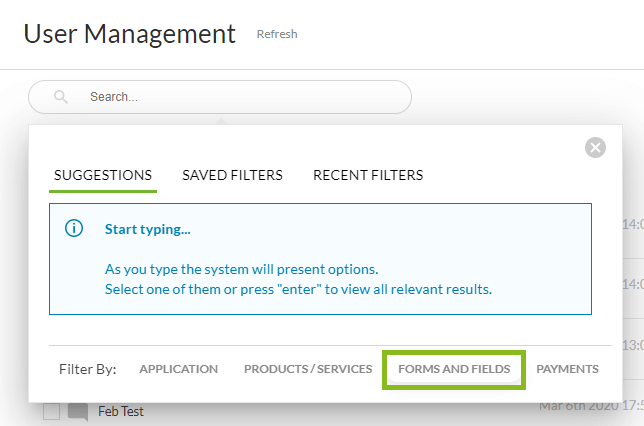Tick the checkbox next to Feb Test
The height and width of the screenshot is (426, 644).
click(x=52, y=411)
